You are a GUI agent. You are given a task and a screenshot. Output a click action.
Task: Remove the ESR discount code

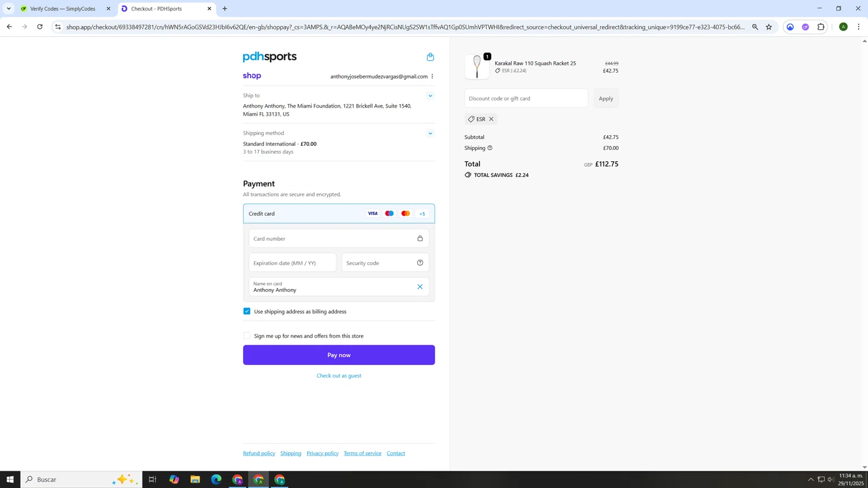(491, 119)
